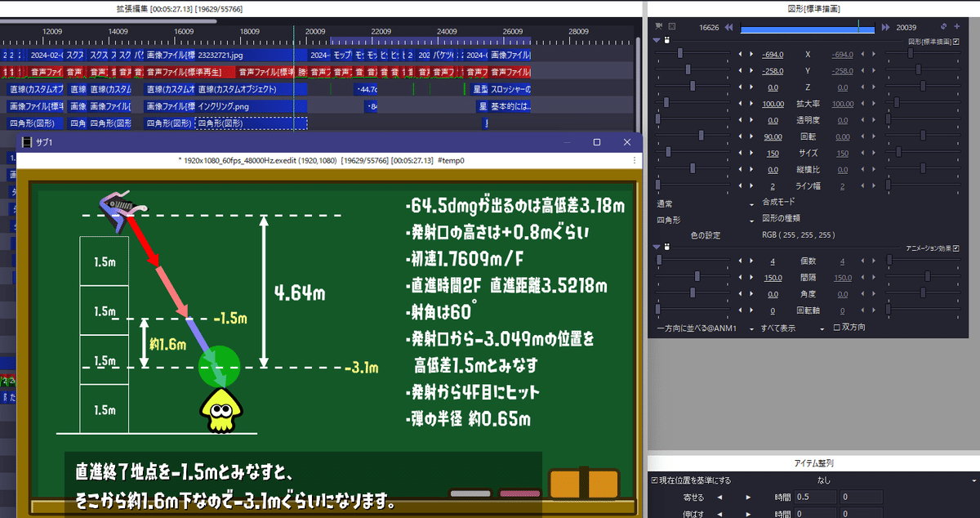
Task: Decrease left 回転 value with left arrow
Action: coord(741,136)
